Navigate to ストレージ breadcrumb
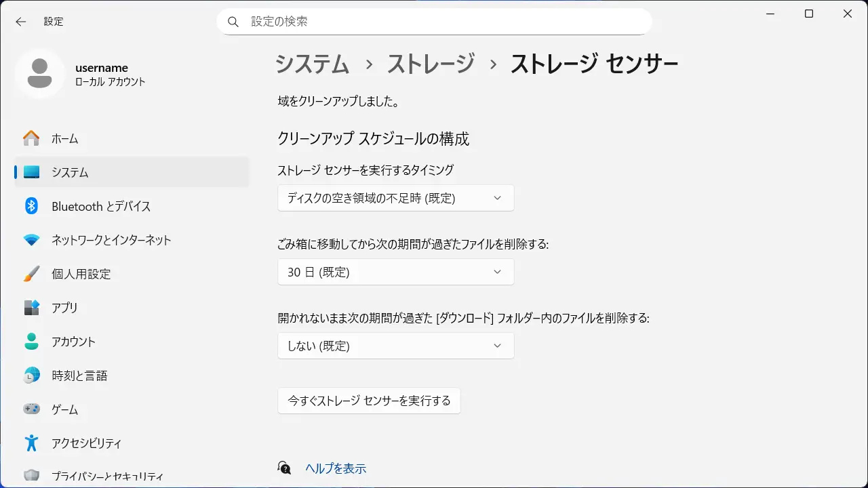The height and width of the screenshot is (488, 868). [x=431, y=64]
